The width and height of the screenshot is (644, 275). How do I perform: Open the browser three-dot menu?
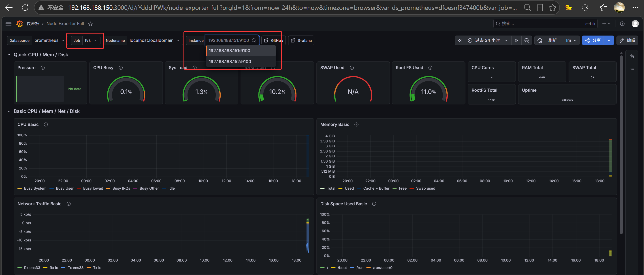(635, 8)
